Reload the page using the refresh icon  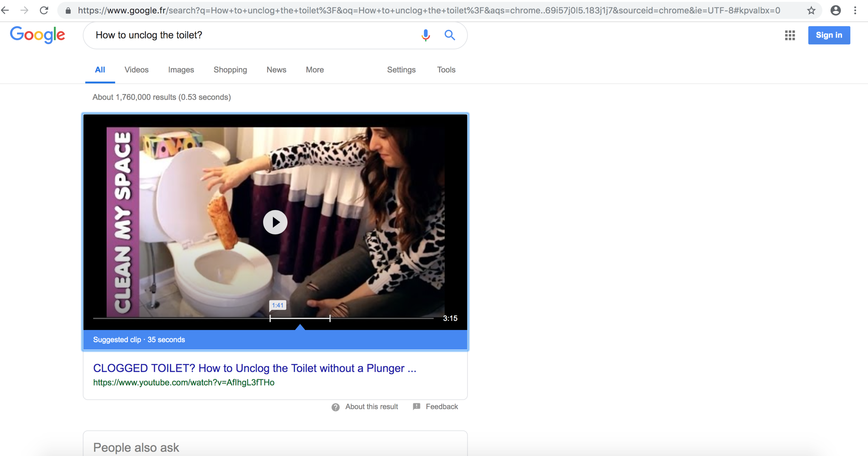point(44,10)
